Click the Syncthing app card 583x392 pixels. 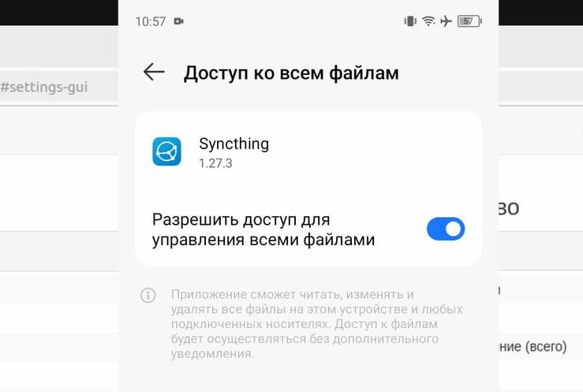point(308,189)
